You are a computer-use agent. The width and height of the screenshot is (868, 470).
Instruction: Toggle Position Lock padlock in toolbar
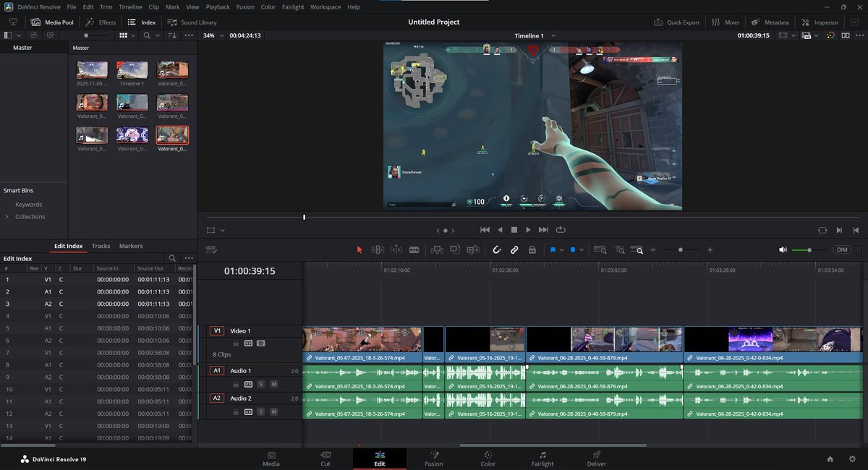(x=532, y=249)
